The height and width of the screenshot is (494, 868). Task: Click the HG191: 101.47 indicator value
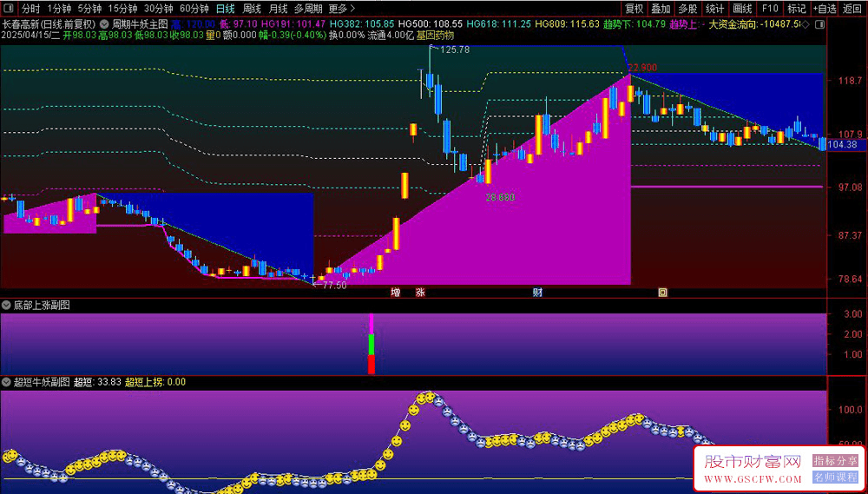pos(293,24)
